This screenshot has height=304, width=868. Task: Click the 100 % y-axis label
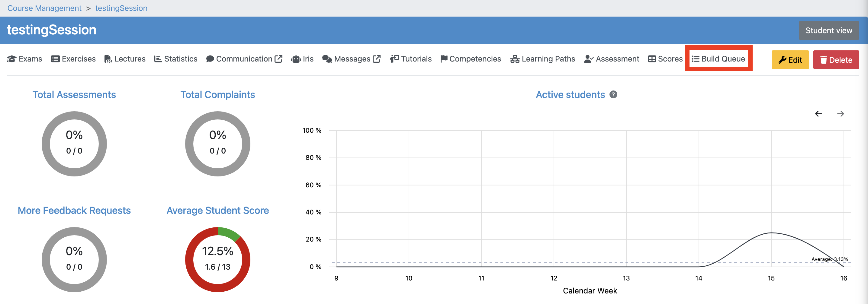coord(312,130)
